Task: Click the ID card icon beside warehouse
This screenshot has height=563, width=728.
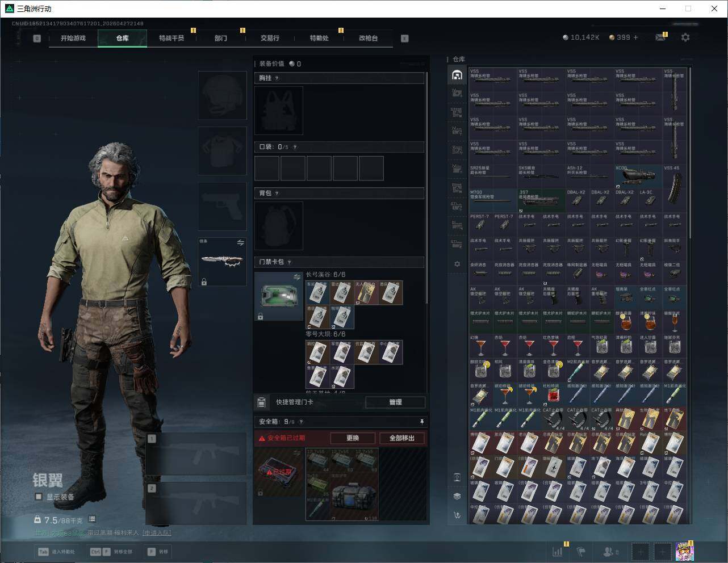Action: point(457,477)
